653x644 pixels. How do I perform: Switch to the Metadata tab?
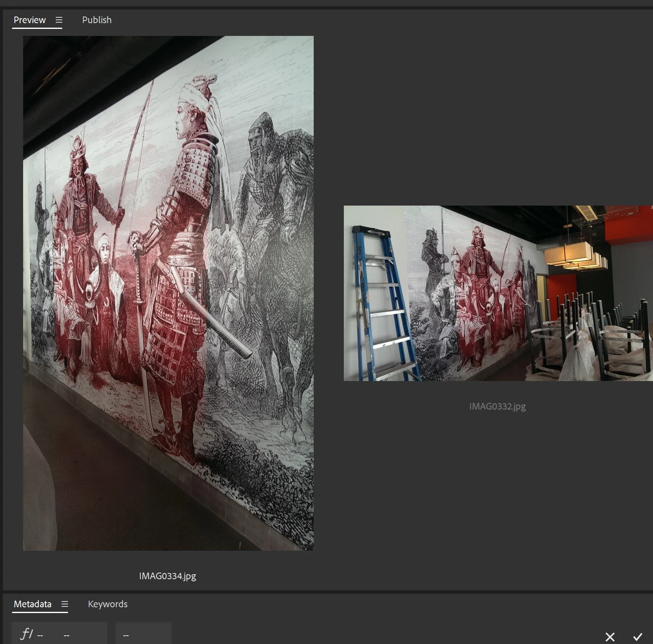[x=33, y=604]
